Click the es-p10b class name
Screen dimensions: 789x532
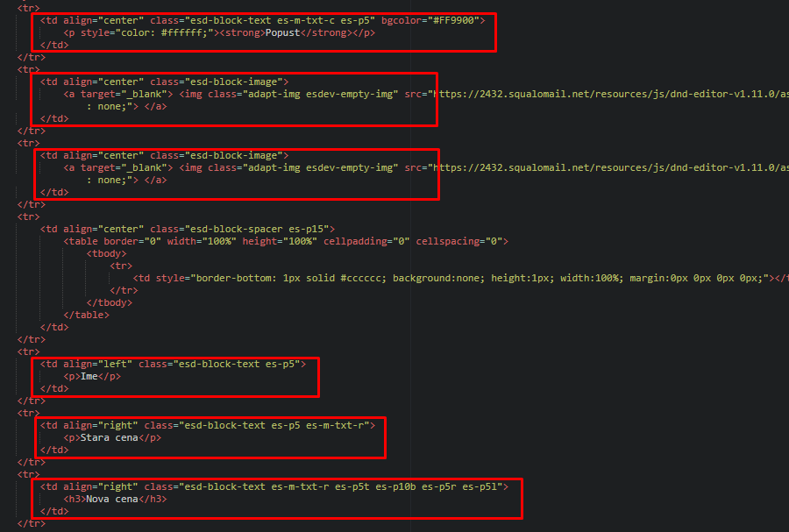(398, 486)
